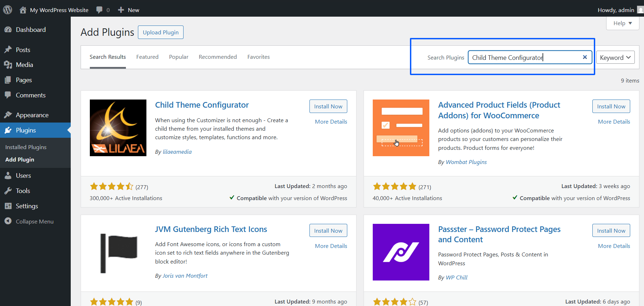Open the Child Theme Configurator title link

(202, 105)
